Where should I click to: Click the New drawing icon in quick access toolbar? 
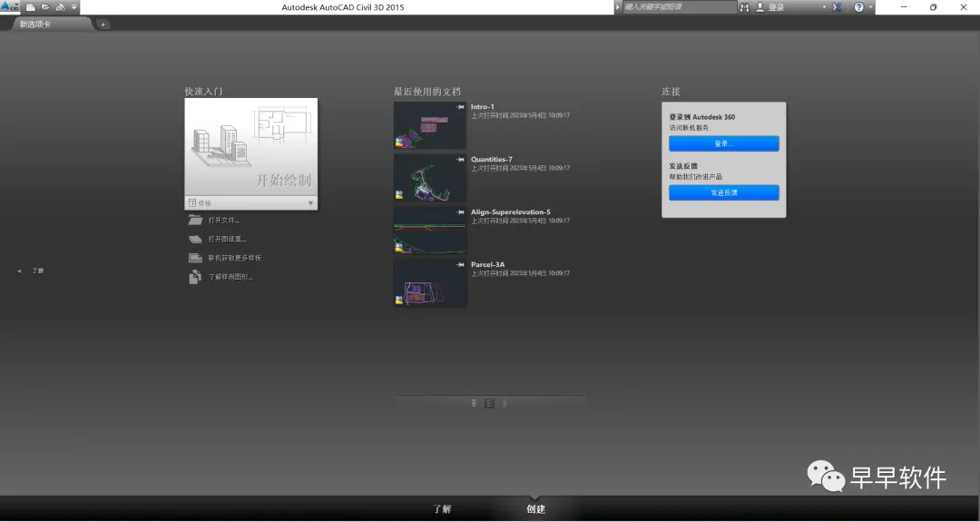click(x=30, y=7)
